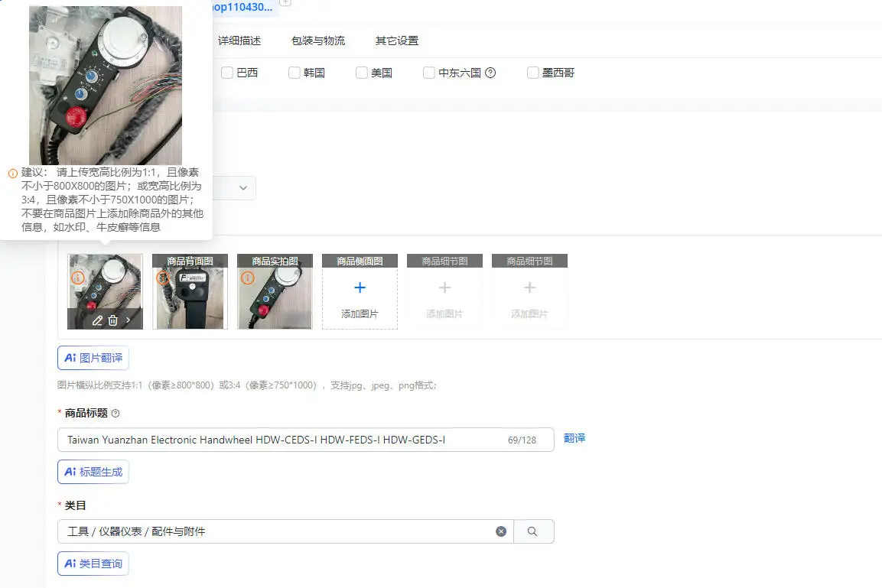Open the search magnifier in the 类目 field
Viewport: 882px width, 588px height.
pos(532,531)
